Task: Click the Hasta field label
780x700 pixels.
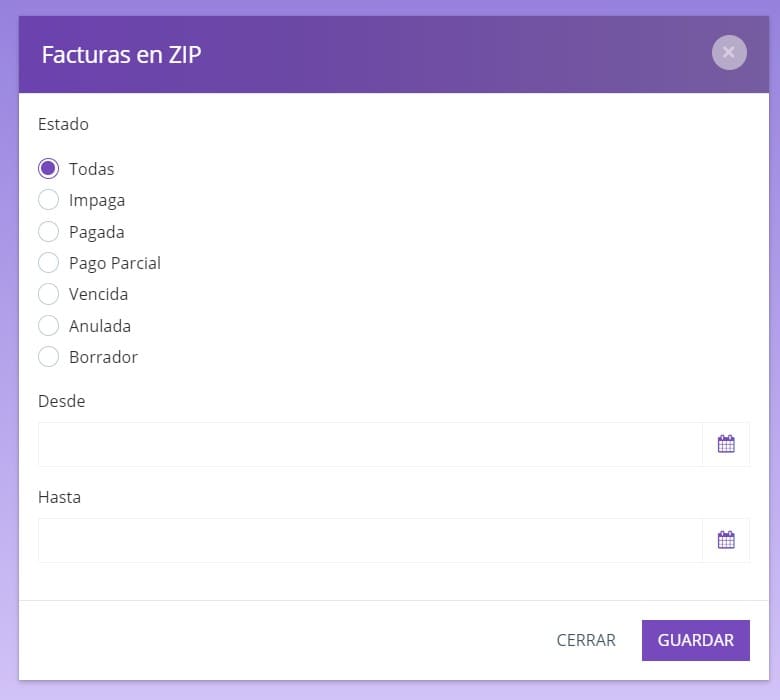Action: coord(59,497)
